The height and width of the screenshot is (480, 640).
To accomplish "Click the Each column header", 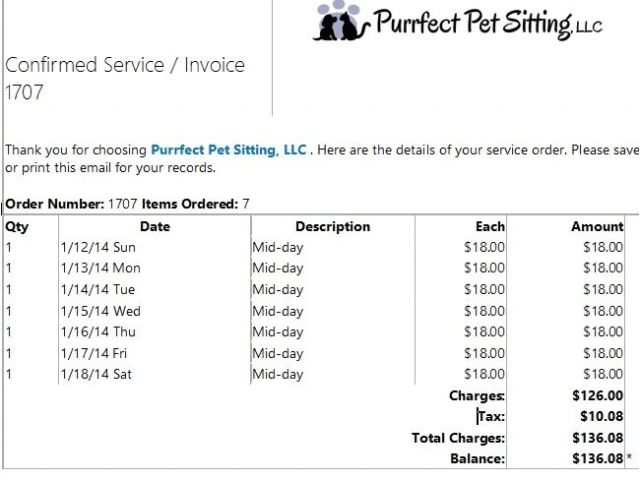I will point(490,227).
